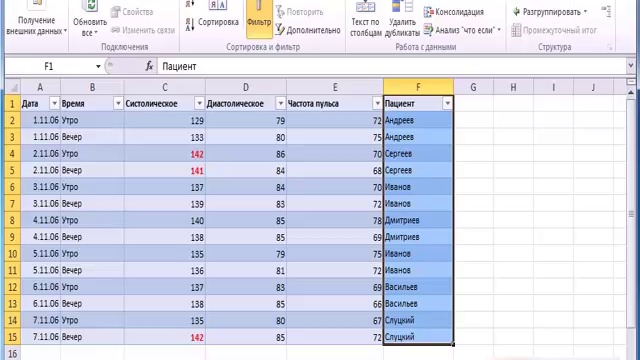Viewport: 640px width, 360px height.
Task: Click the cell Сергеев in row 4
Action: tap(418, 154)
